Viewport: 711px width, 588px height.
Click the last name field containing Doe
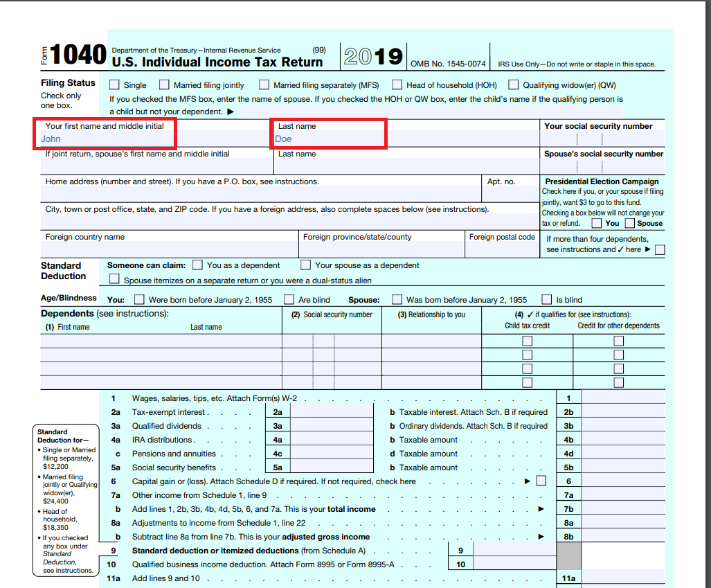[x=329, y=139]
